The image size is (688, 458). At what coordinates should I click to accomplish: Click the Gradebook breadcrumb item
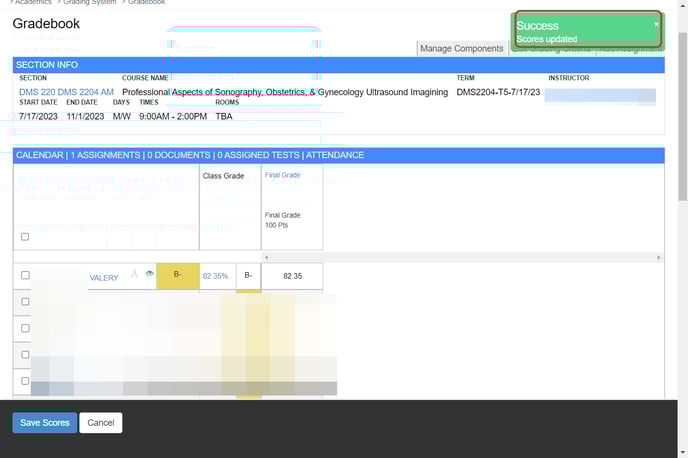(x=146, y=3)
